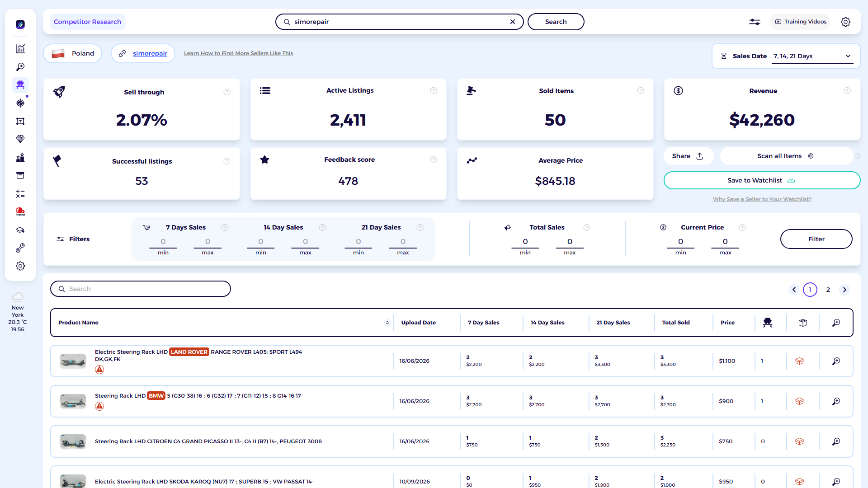Image resolution: width=868 pixels, height=488 pixels.
Task: Open the diamond sidebar icon
Action: pos(20,139)
